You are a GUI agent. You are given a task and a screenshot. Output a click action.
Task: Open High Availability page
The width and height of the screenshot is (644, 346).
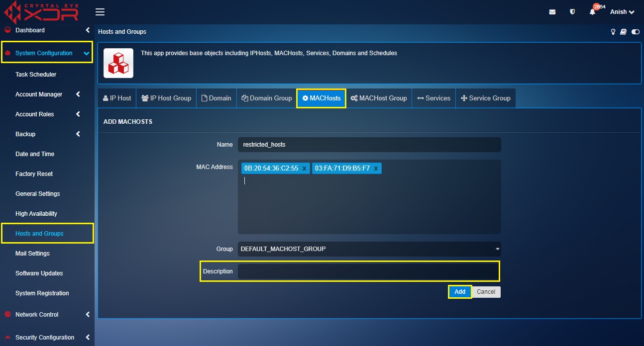point(36,214)
